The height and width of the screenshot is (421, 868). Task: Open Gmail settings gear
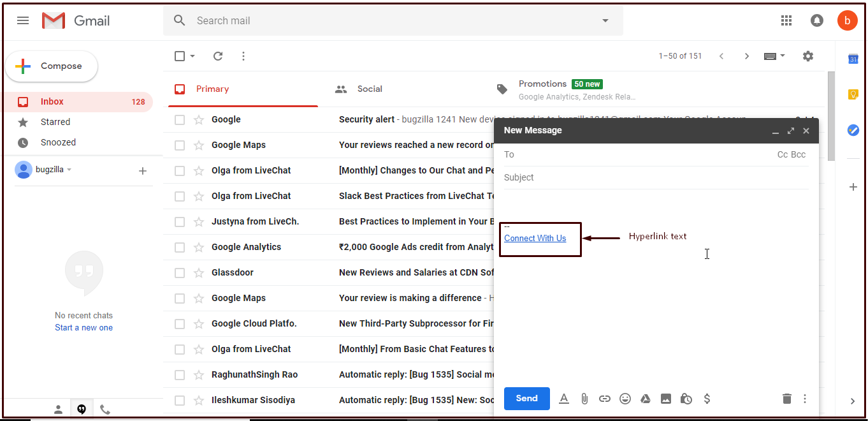807,56
